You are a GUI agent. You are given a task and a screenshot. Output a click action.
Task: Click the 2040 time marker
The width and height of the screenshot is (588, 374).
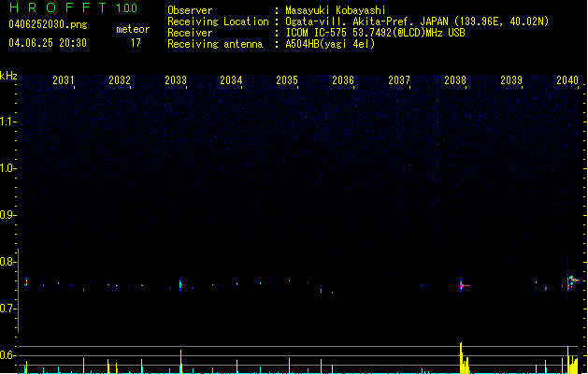pos(567,80)
